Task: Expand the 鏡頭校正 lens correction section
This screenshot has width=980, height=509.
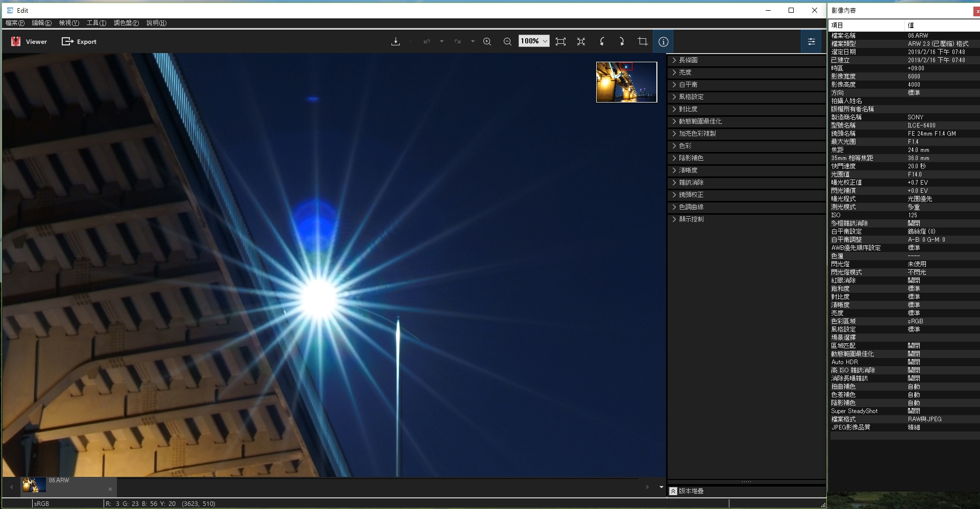Action: 746,195
